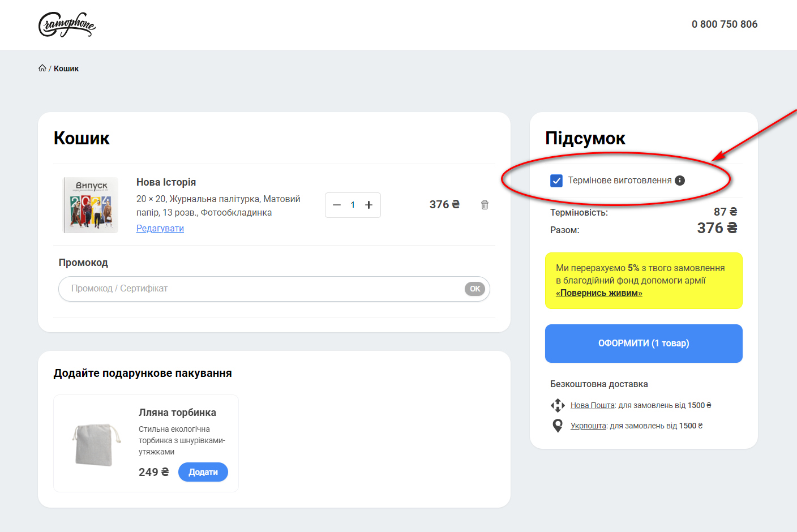This screenshot has height=532, width=797.
Task: Decrease quantity with minus button
Action: point(337,205)
